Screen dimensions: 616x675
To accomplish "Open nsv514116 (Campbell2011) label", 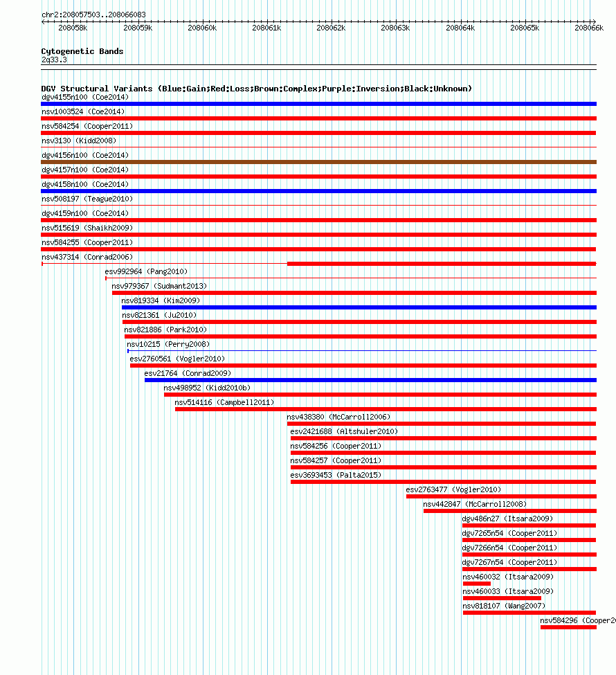I will 224,403.
